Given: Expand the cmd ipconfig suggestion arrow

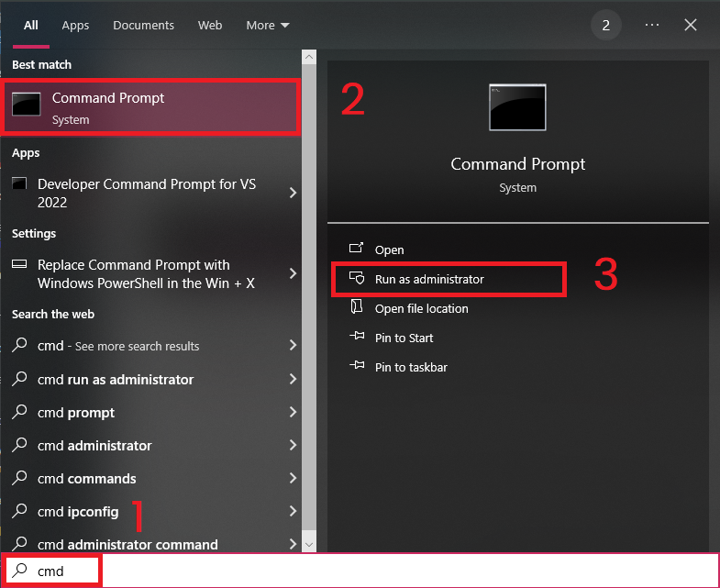Looking at the screenshot, I should 293,511.
